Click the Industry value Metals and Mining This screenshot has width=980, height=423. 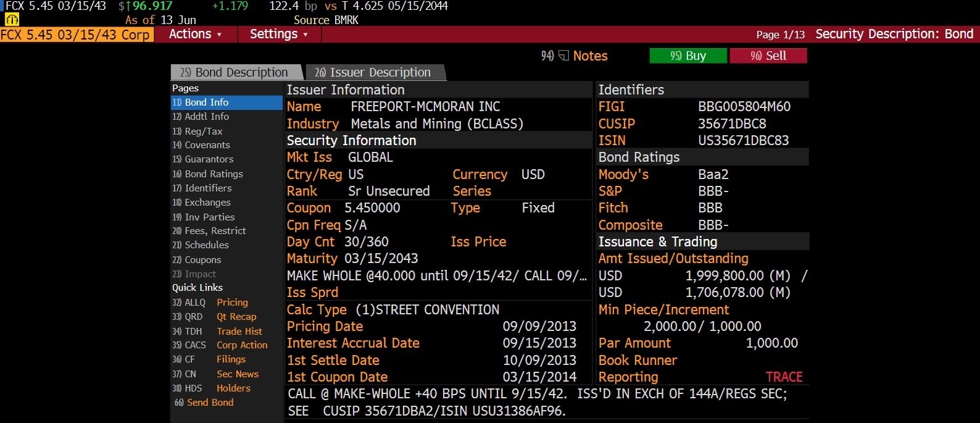437,124
